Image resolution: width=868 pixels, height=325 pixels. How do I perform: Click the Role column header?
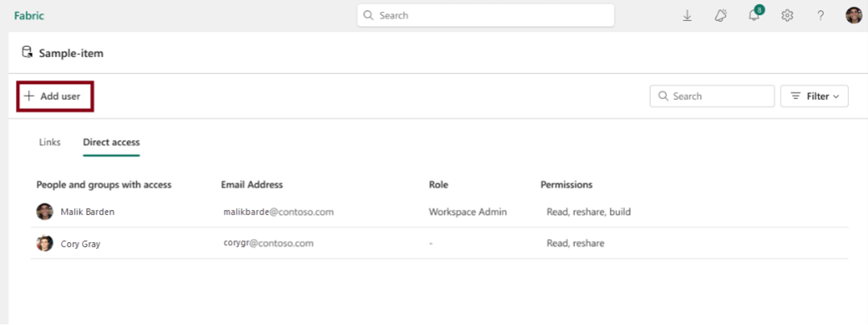[439, 185]
